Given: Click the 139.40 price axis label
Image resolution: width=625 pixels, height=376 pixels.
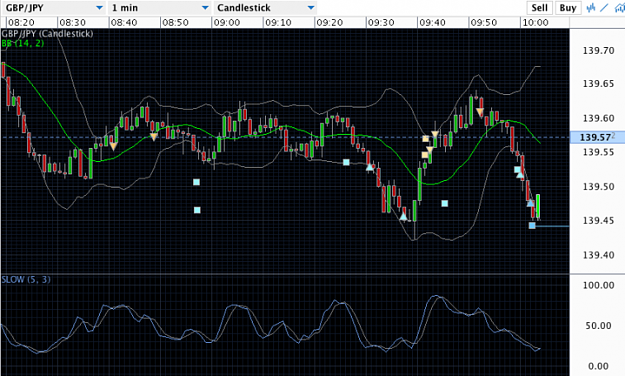Looking at the screenshot, I should 598,255.
